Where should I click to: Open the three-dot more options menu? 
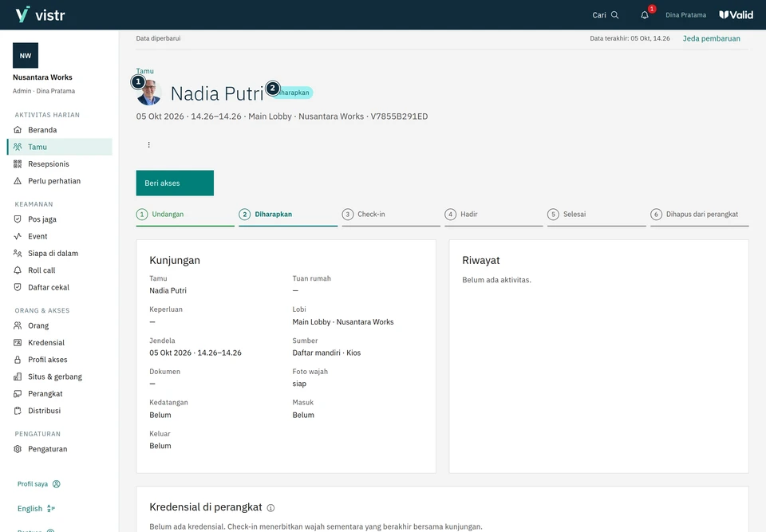149,144
